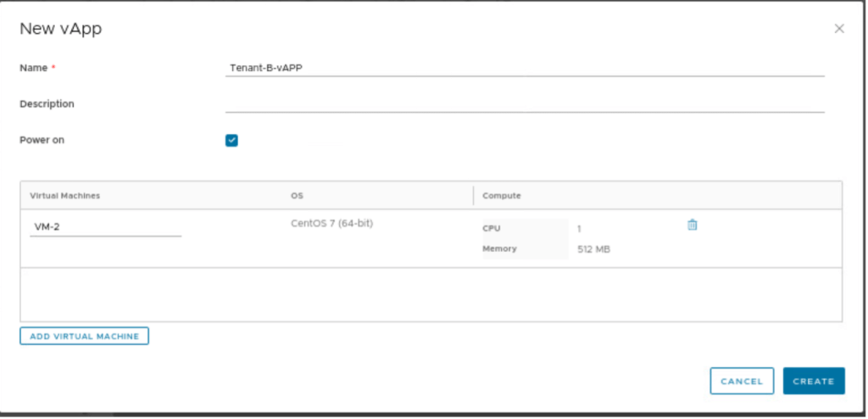Click the 512 MB memory value

(593, 249)
